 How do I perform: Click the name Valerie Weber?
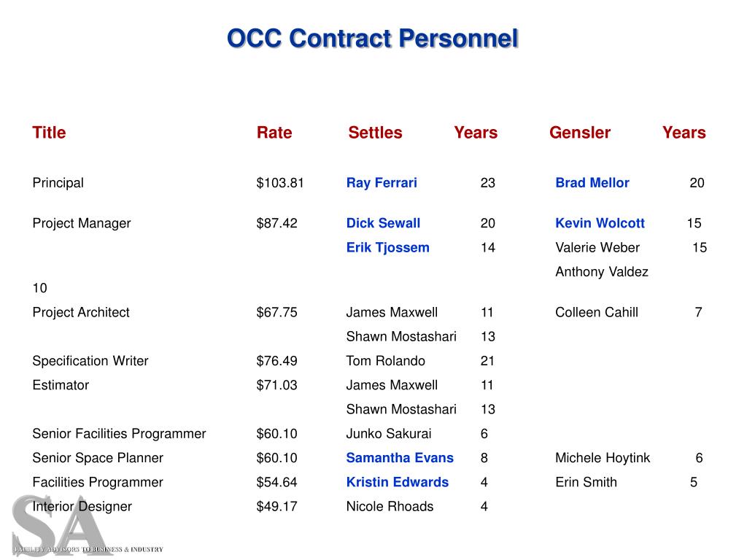pyautogui.click(x=597, y=248)
